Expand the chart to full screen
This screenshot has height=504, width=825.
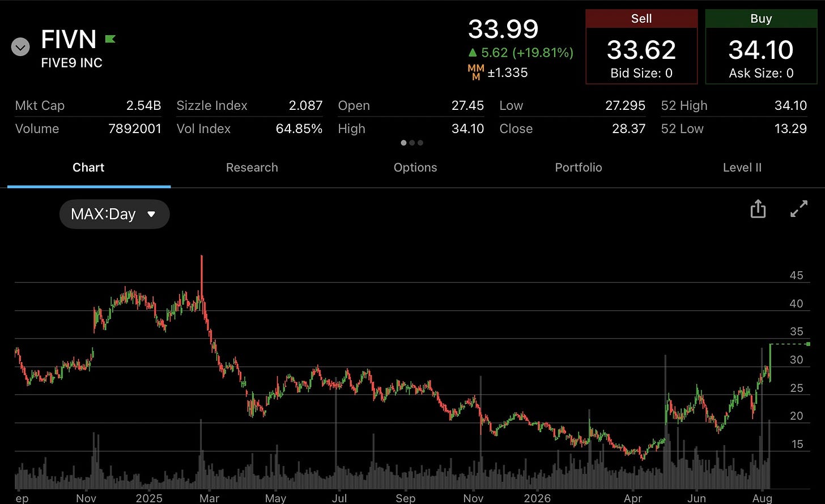click(799, 209)
